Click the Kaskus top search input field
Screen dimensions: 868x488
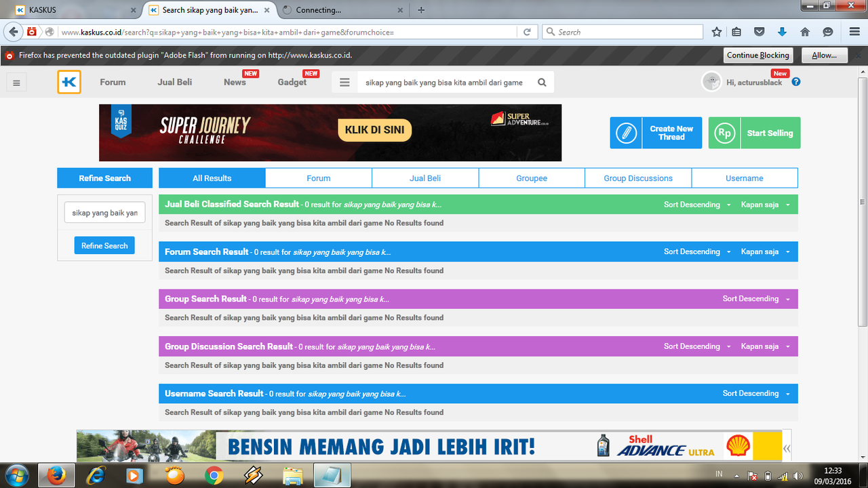click(446, 82)
